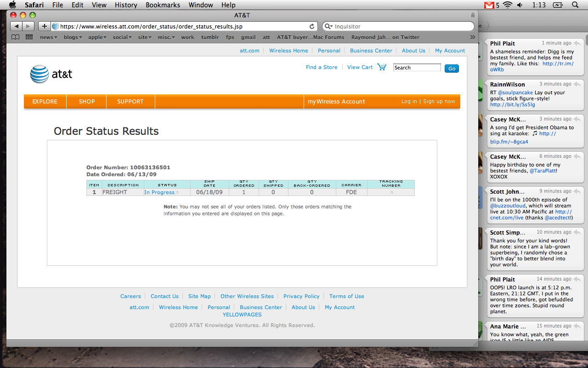Open the tracking number external link icon

pyautogui.click(x=391, y=193)
